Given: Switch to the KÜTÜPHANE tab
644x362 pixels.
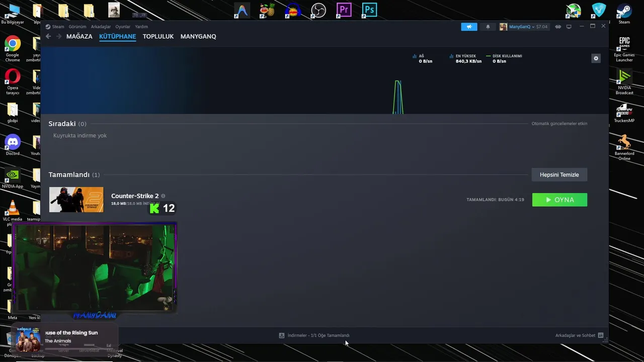Looking at the screenshot, I should pos(118,37).
